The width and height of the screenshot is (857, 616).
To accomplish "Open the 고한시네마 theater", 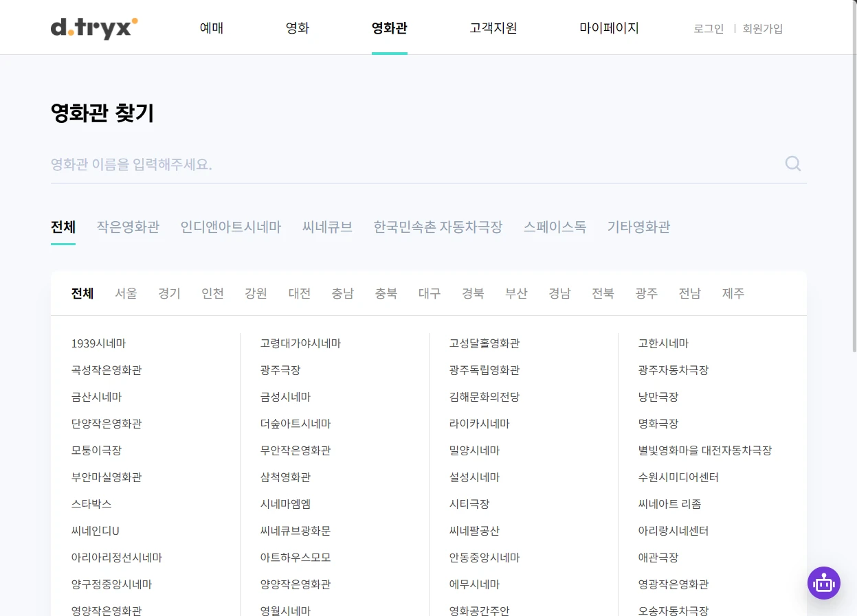I will click(663, 343).
